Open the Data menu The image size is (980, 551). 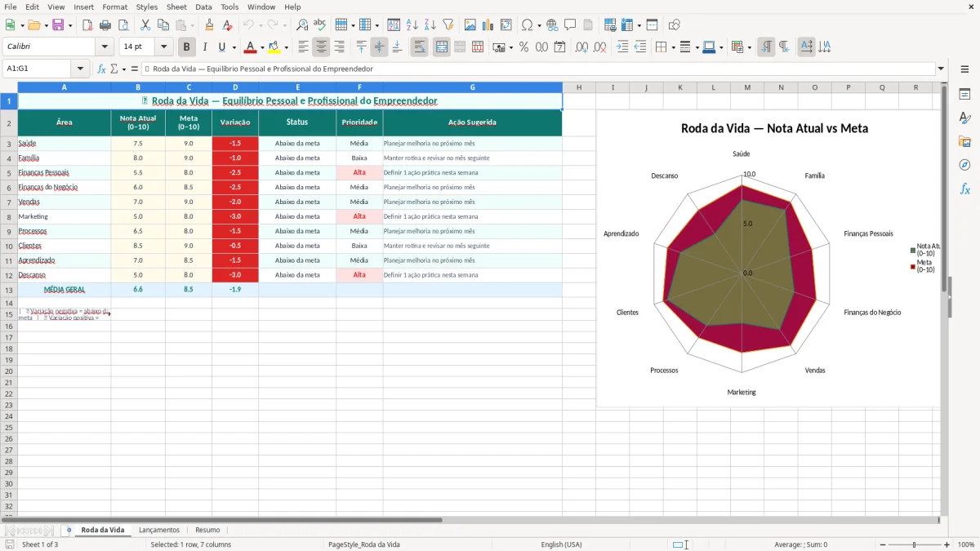tap(203, 7)
